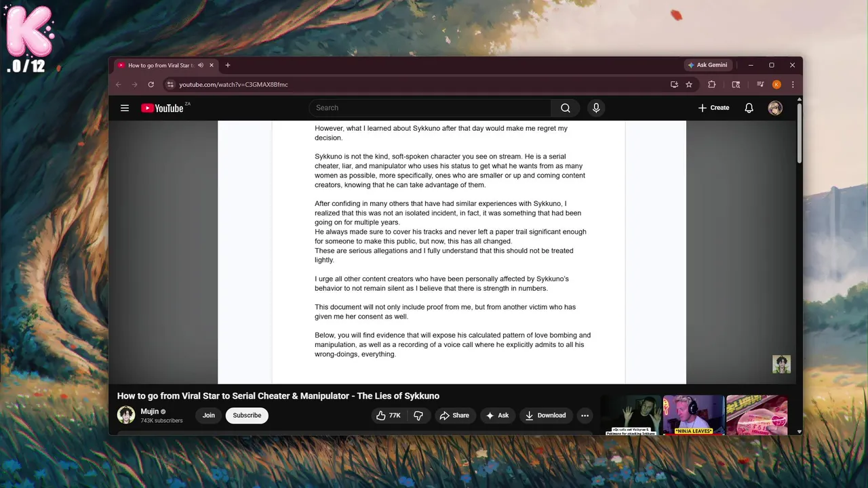Start voice search with the microphone

point(596,108)
